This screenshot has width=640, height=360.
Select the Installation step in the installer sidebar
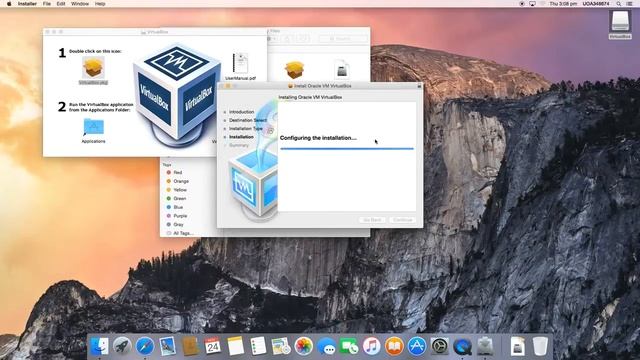(241, 137)
